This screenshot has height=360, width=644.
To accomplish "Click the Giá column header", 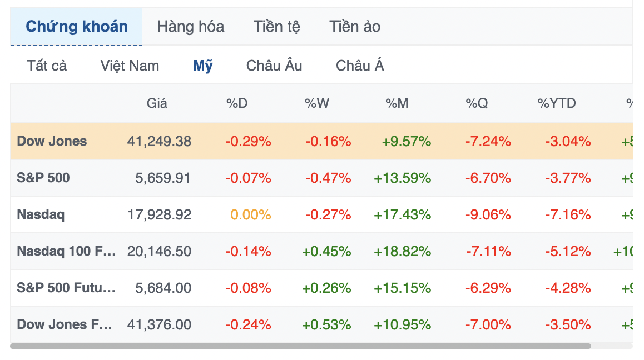I will (x=157, y=103).
